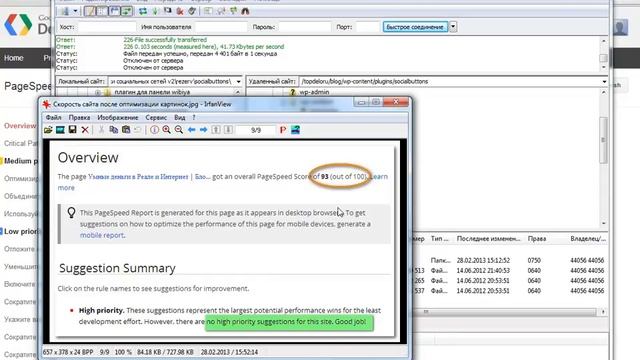Open Site Manager dropdown arrow

click(76, 11)
